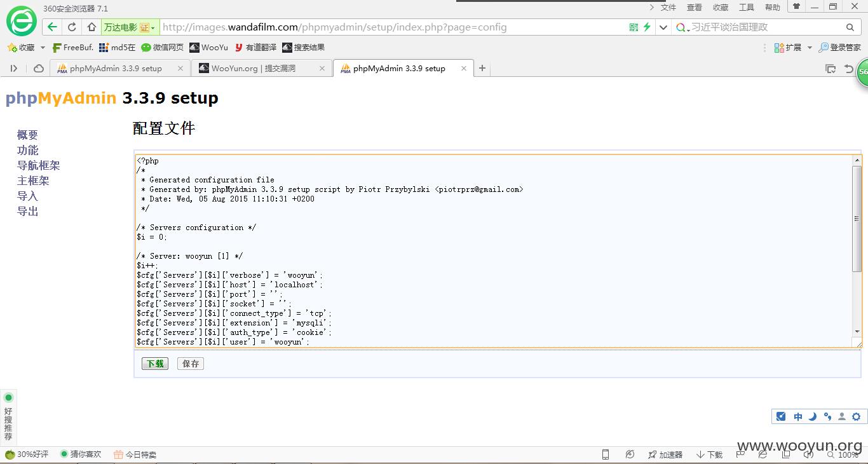The height and width of the screenshot is (464, 868).
Task: Open the 微信网页 bookmark
Action: click(x=163, y=48)
